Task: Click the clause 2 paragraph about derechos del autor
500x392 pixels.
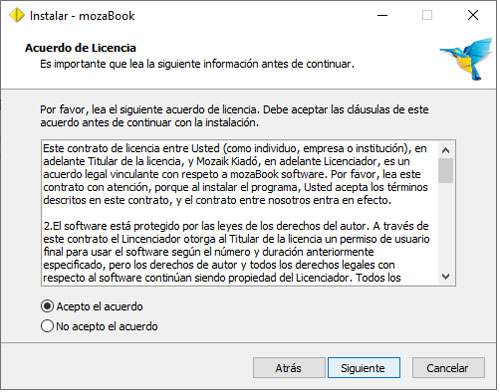Action: pos(236,252)
